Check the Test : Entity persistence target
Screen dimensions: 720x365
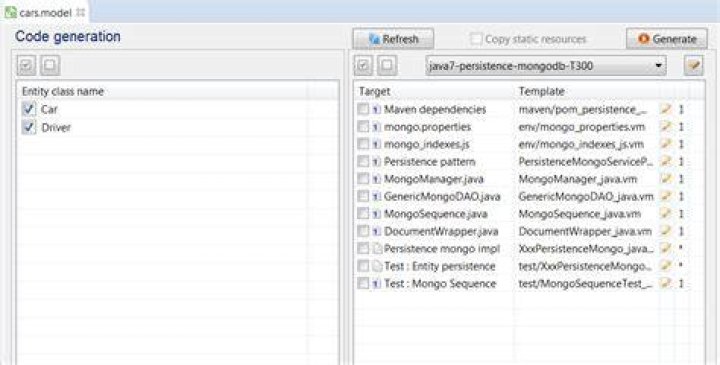pos(363,266)
